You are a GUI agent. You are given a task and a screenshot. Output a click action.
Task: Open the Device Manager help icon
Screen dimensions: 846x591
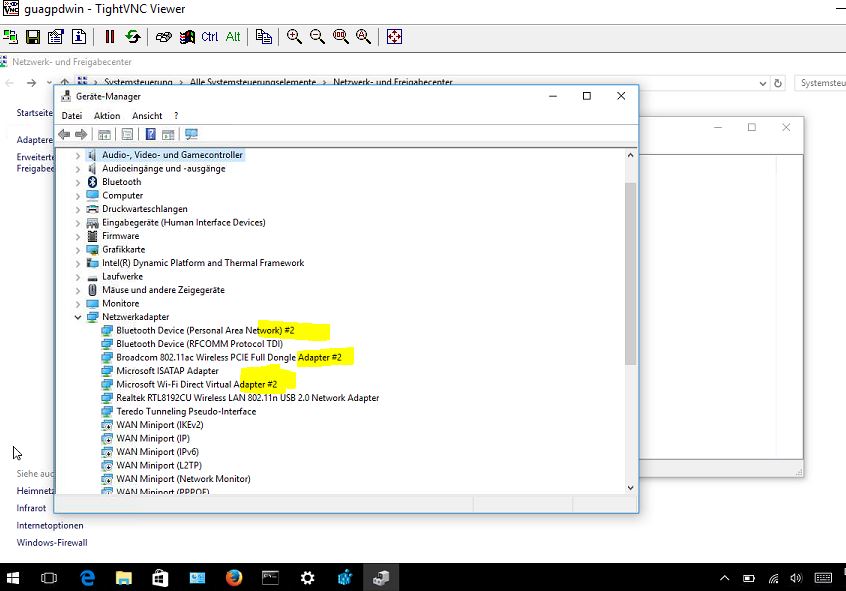(x=150, y=134)
